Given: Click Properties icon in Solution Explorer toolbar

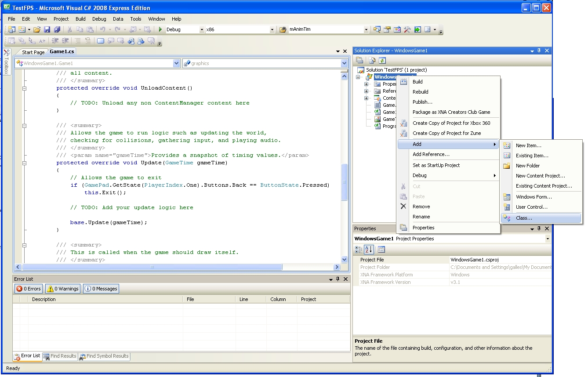Looking at the screenshot, I should [359, 61].
